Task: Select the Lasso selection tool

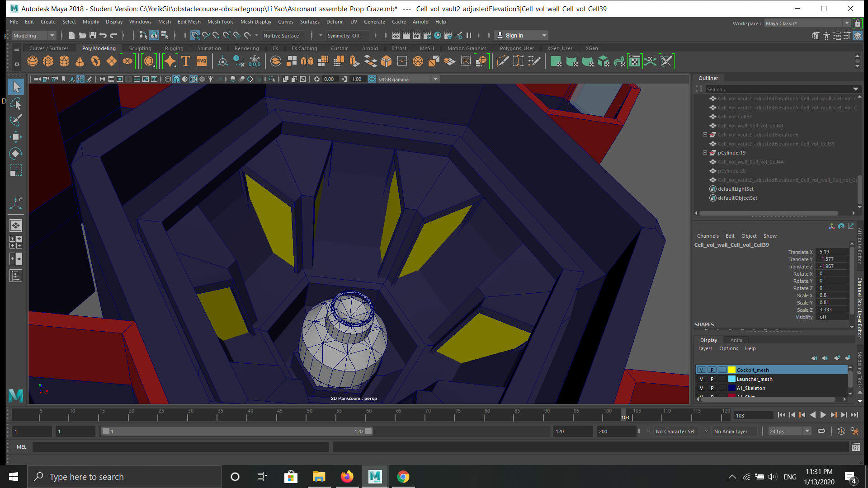Action: click(16, 104)
